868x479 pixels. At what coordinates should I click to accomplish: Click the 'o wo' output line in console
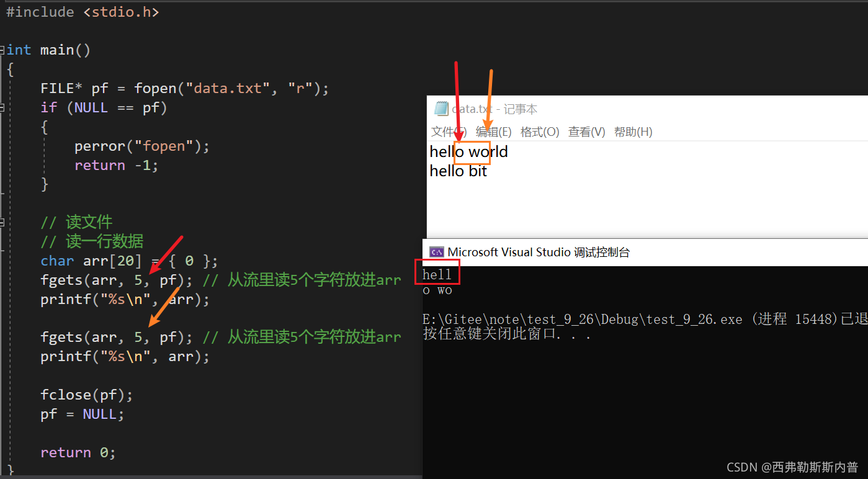(x=437, y=290)
